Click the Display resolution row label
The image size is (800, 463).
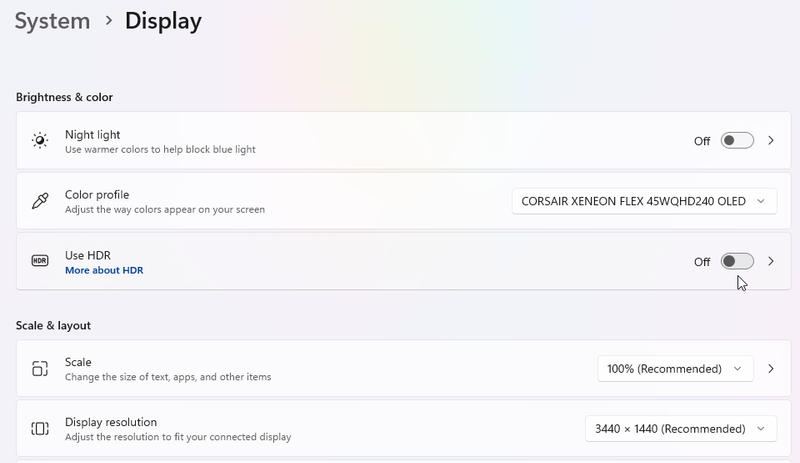point(111,422)
